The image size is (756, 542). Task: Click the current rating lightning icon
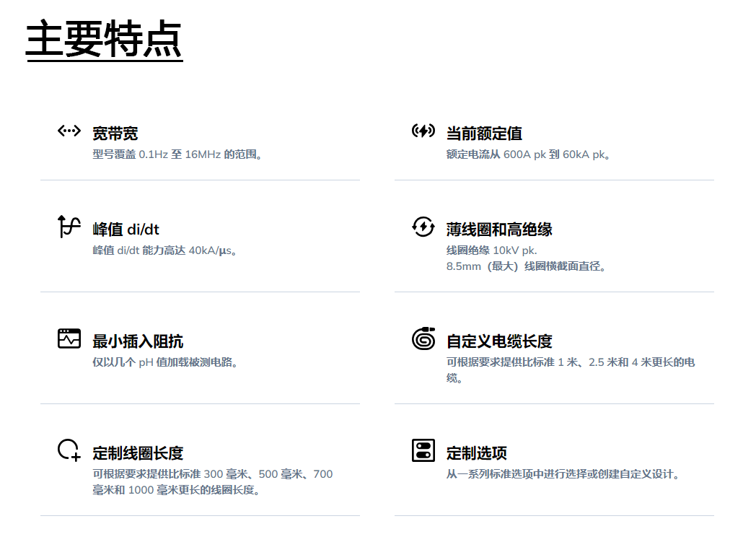tap(423, 131)
